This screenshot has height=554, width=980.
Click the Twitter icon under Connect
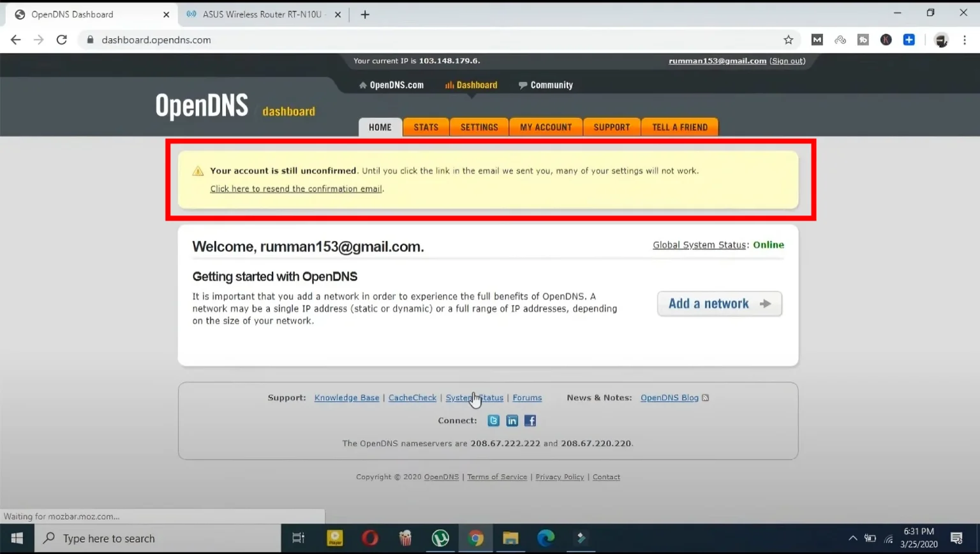click(x=493, y=420)
